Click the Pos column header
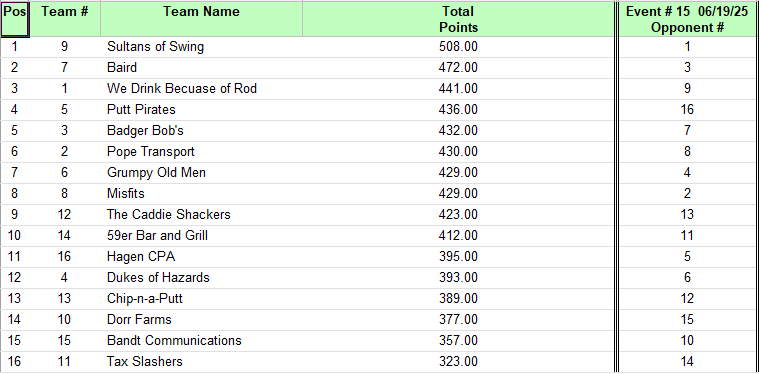 (15, 19)
